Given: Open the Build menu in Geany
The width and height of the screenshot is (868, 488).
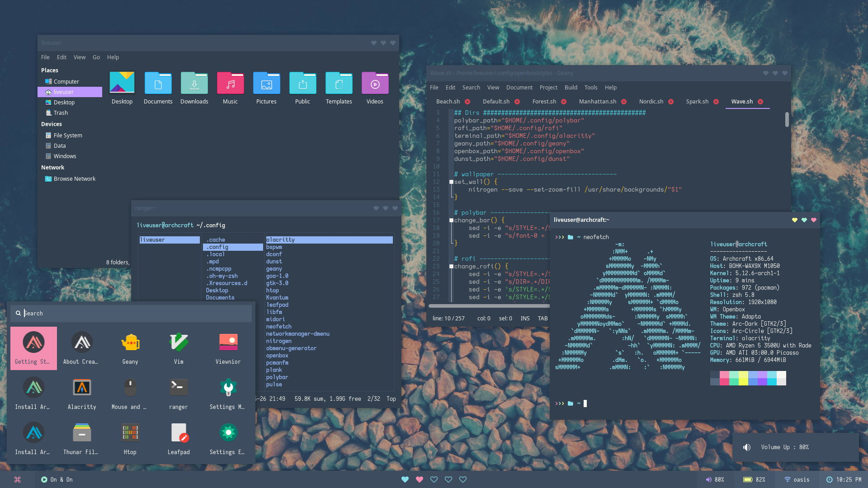Looking at the screenshot, I should (x=571, y=88).
